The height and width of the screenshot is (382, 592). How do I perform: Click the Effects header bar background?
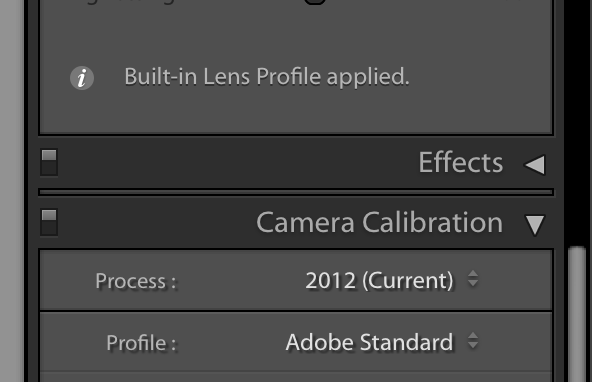pos(238,163)
